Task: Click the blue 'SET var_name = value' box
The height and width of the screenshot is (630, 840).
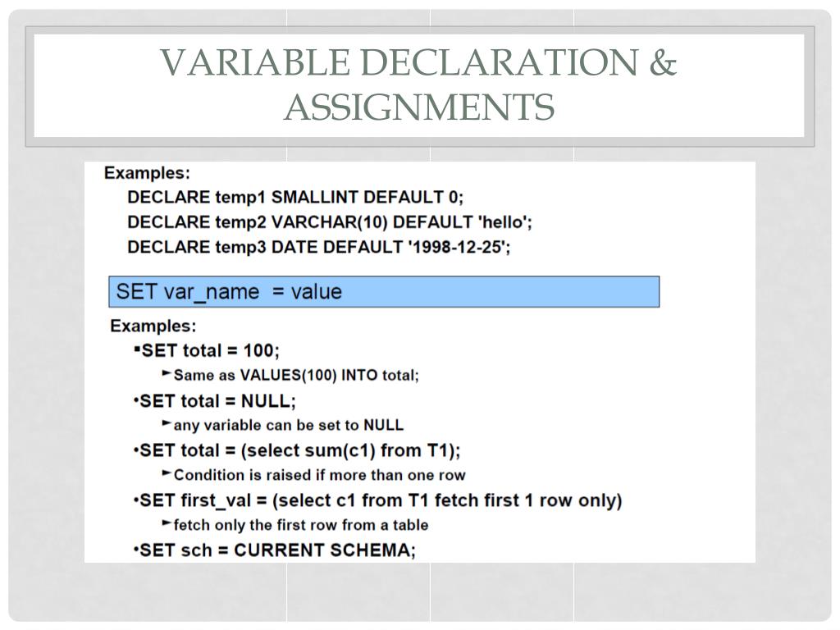Action: click(384, 291)
